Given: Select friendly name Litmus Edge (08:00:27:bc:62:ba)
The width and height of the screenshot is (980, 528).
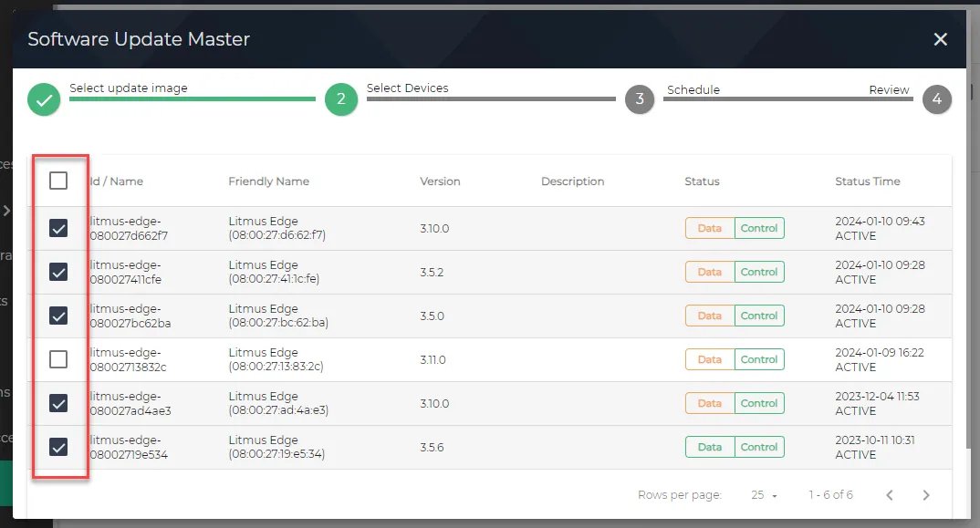Looking at the screenshot, I should (278, 316).
